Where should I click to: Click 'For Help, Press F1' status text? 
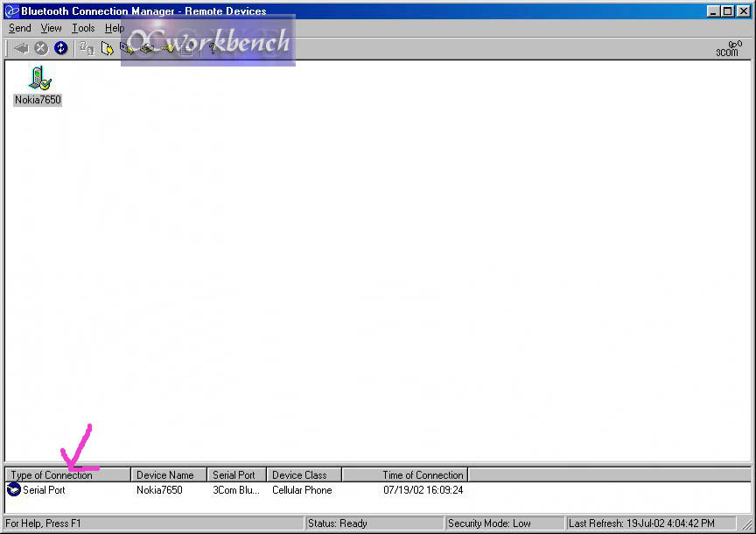[x=44, y=523]
